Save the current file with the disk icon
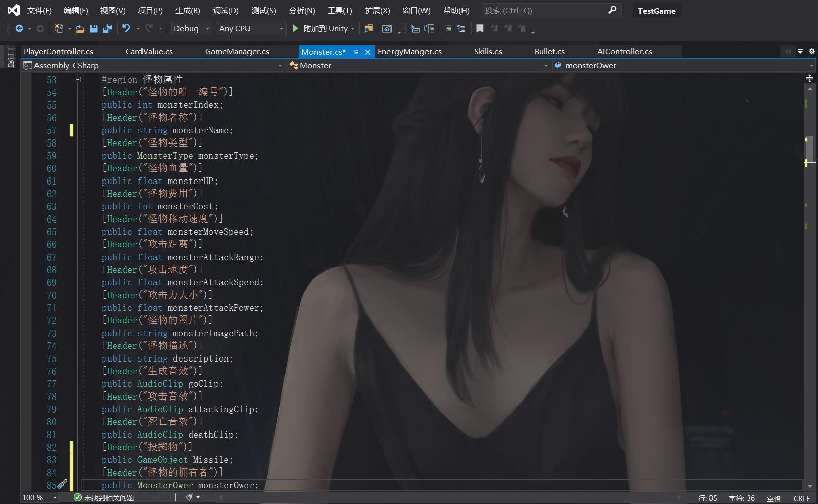This screenshot has width=818, height=504. (x=93, y=29)
